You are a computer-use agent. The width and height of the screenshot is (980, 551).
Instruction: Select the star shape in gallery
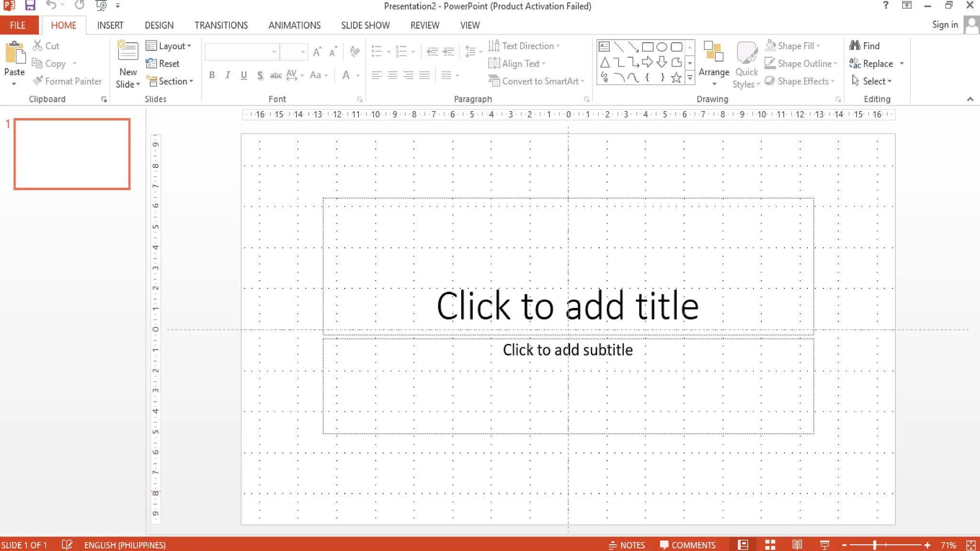(x=676, y=77)
